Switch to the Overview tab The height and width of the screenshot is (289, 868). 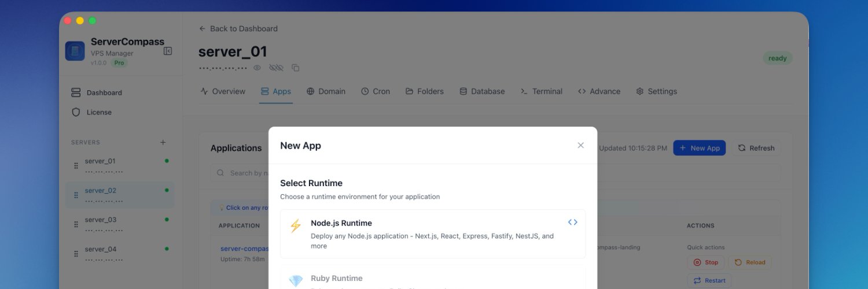tap(223, 91)
